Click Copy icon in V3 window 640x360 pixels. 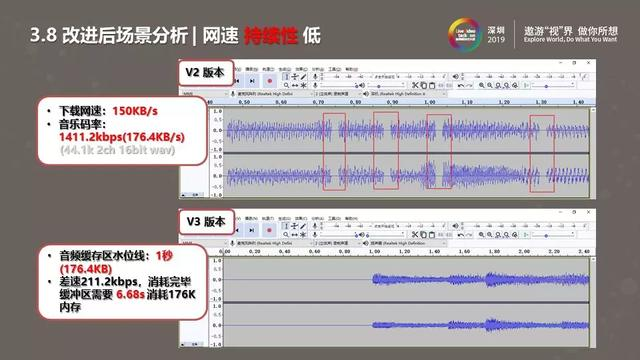click(424, 235)
